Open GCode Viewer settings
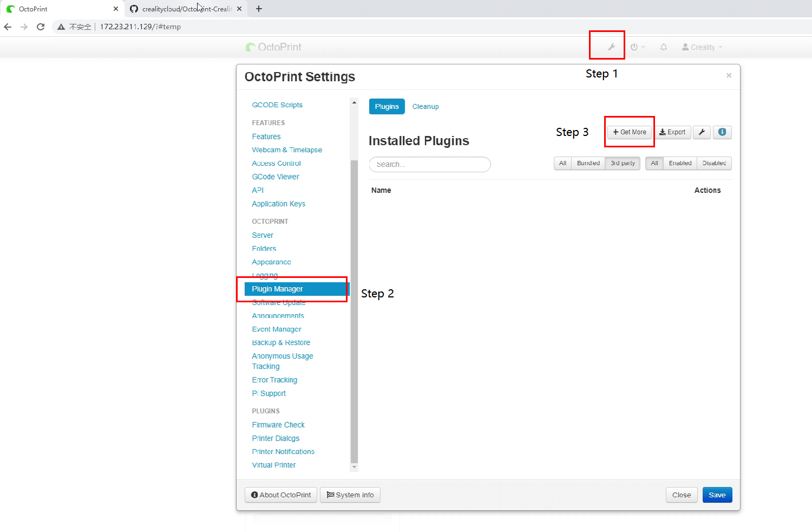 click(276, 177)
